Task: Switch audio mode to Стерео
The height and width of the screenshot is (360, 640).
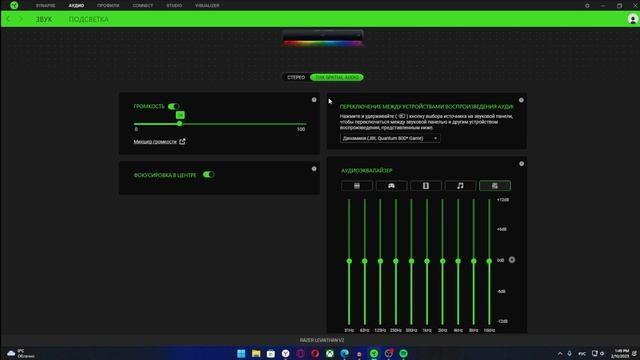Action: (x=296, y=77)
